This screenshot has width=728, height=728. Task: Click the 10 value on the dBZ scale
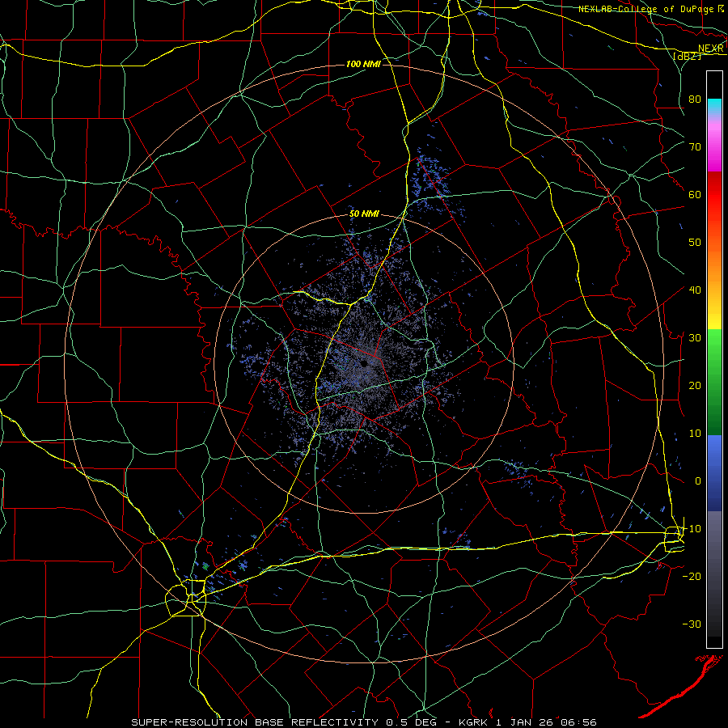pyautogui.click(x=695, y=434)
